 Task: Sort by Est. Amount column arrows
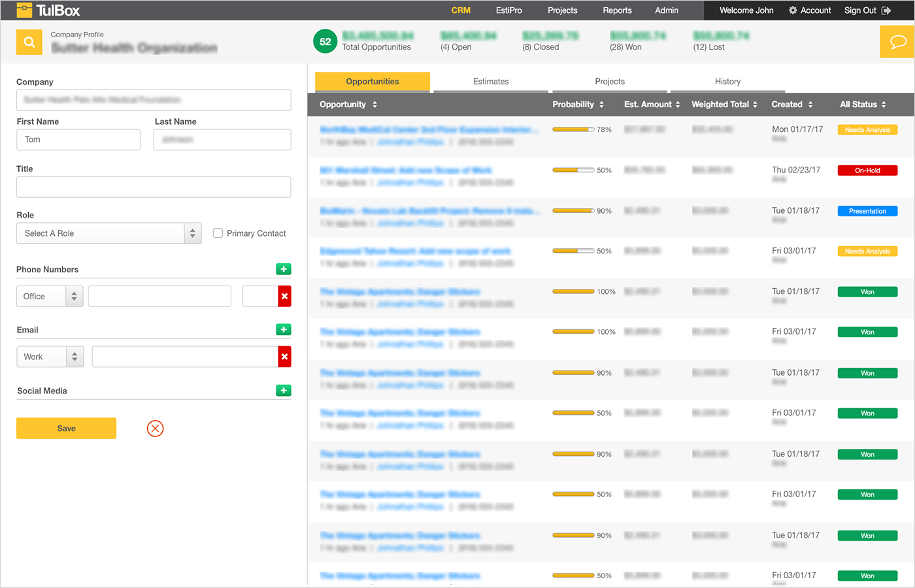click(678, 105)
